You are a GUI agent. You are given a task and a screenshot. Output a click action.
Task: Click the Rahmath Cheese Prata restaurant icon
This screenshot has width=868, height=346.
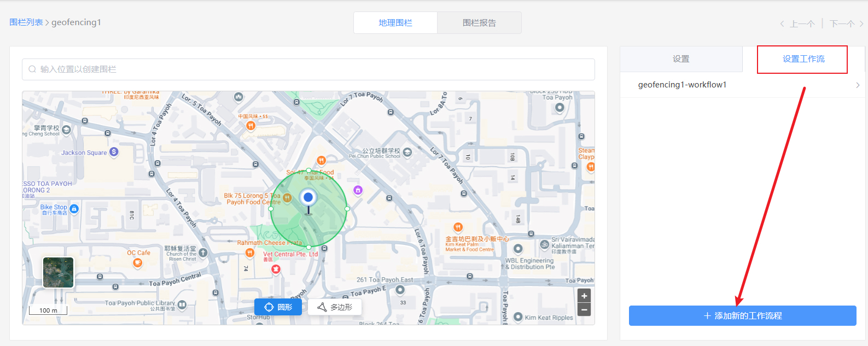point(250,253)
